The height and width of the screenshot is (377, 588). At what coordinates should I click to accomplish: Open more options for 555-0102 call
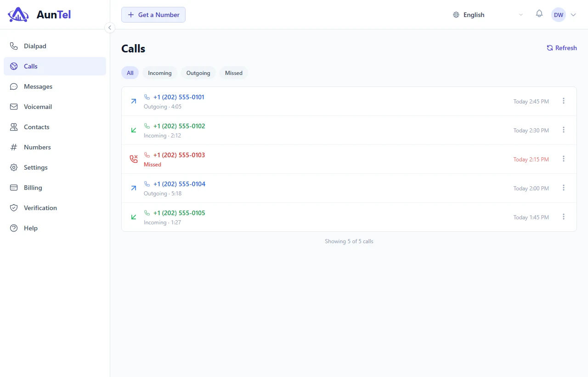tap(564, 130)
